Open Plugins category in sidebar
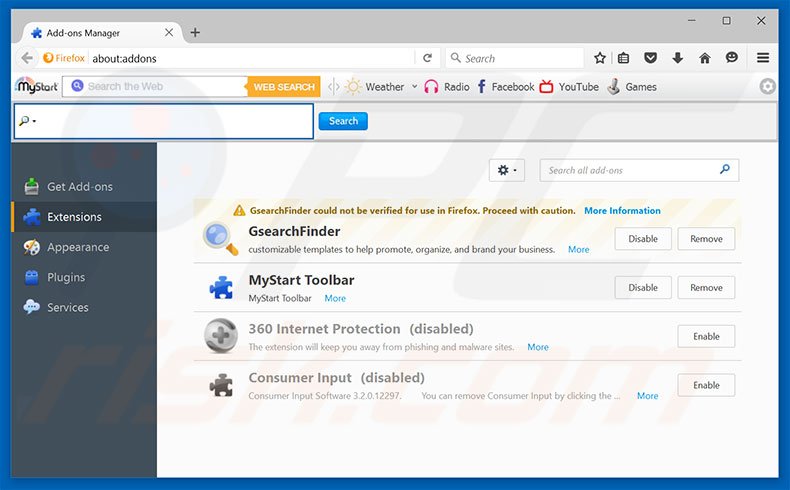 (x=84, y=277)
